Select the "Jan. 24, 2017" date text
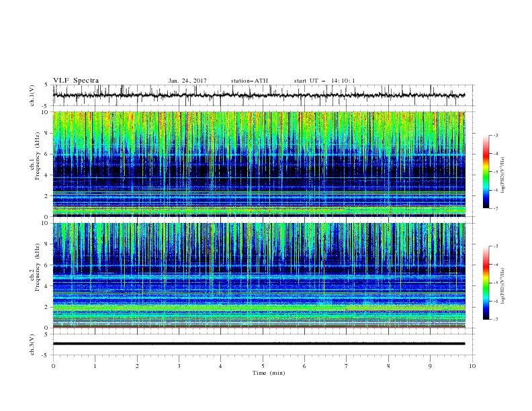 point(187,81)
